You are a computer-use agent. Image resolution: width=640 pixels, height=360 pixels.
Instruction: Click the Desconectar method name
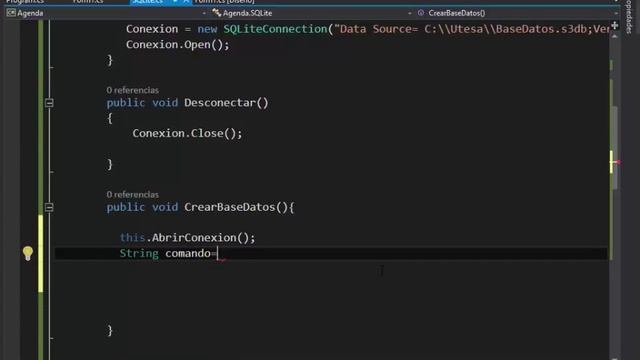220,103
